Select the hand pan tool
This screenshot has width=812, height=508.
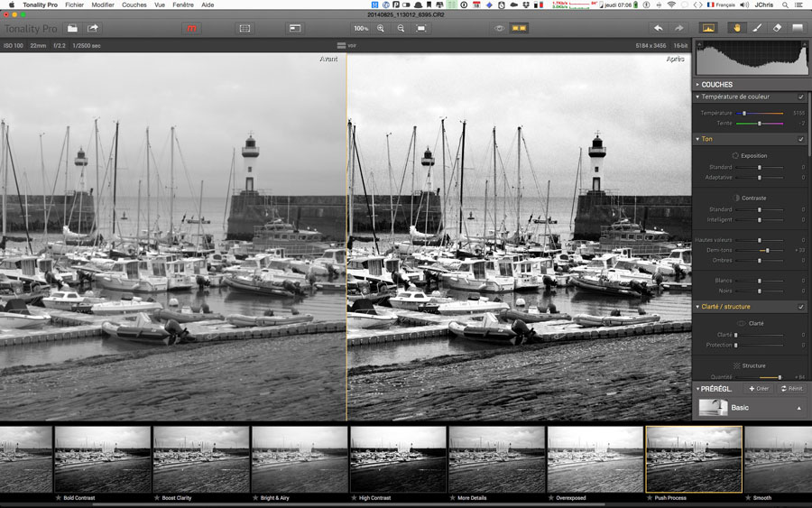tap(737, 28)
